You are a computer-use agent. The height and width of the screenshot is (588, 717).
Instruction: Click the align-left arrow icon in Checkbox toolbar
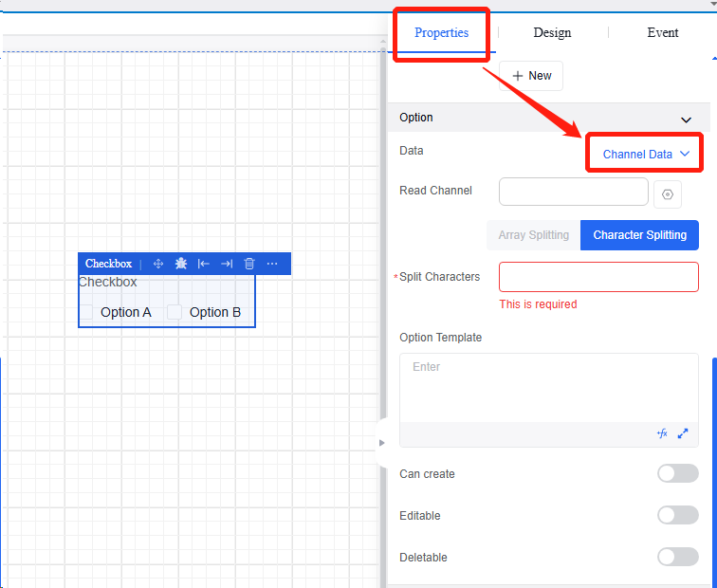204,264
